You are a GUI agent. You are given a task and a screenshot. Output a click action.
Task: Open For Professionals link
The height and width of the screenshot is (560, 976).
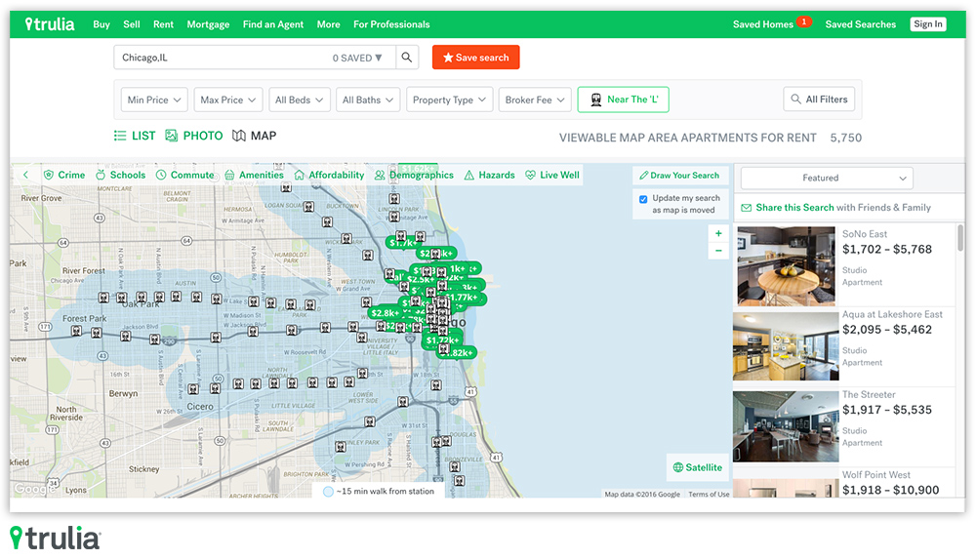[x=391, y=24]
